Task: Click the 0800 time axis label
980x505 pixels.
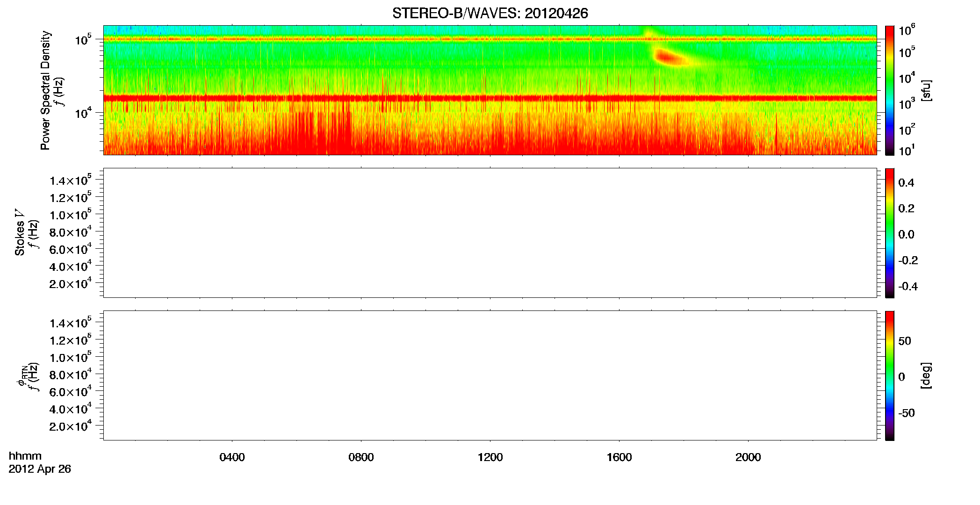Action: pos(361,457)
